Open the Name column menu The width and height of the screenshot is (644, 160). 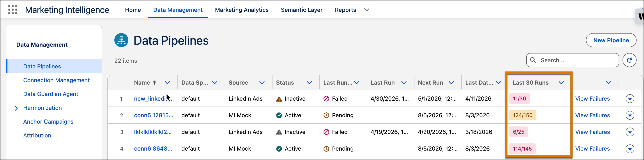click(x=167, y=83)
